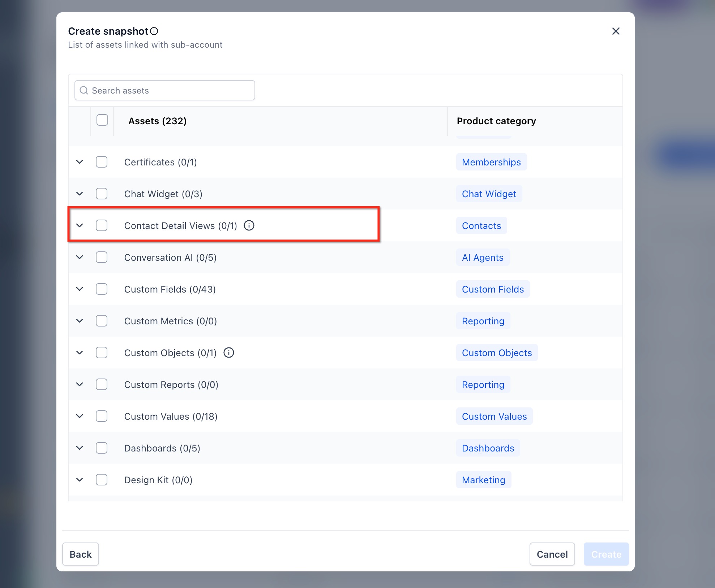Select the Dashboards checkbox
Image resolution: width=715 pixels, height=588 pixels.
pos(102,448)
